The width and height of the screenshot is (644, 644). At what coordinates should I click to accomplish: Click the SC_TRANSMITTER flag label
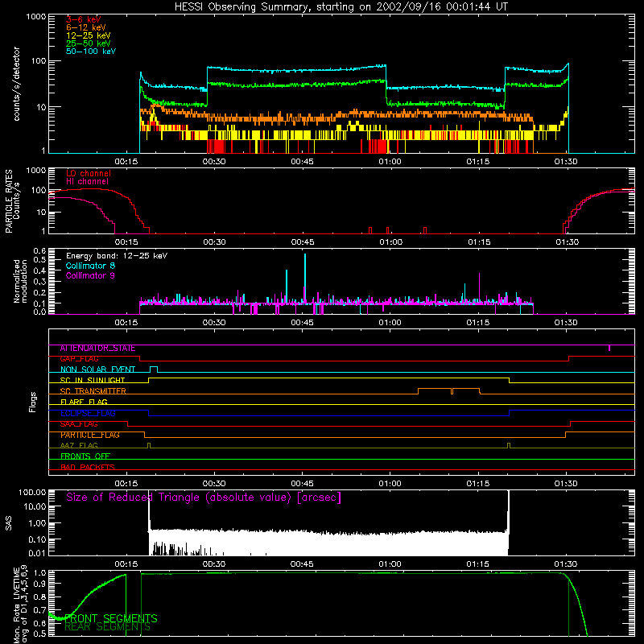[x=93, y=391]
